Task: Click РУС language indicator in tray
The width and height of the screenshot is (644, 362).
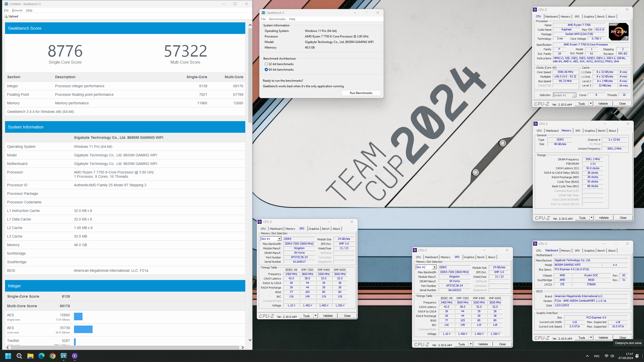Action: 597,356
